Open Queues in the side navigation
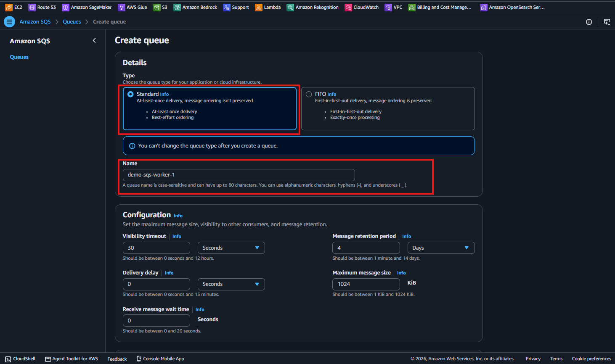 (19, 57)
